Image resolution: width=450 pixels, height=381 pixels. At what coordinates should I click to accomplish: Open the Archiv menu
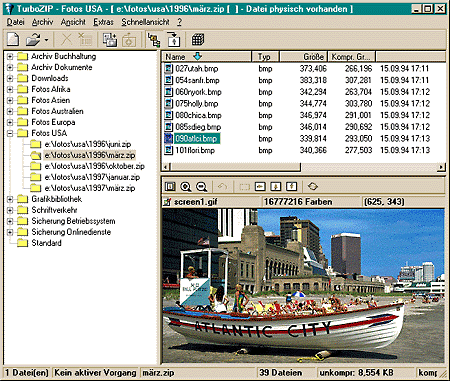42,22
